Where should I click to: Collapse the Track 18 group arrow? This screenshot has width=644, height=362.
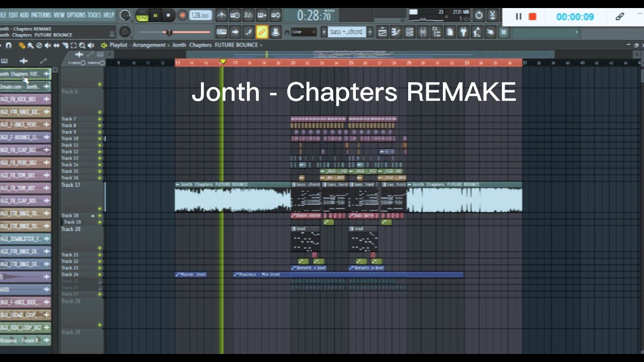click(x=93, y=216)
